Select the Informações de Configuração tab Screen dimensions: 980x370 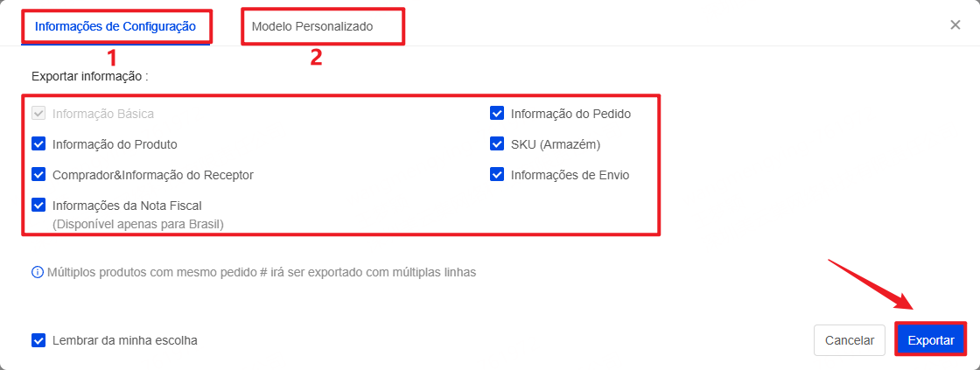point(115,26)
